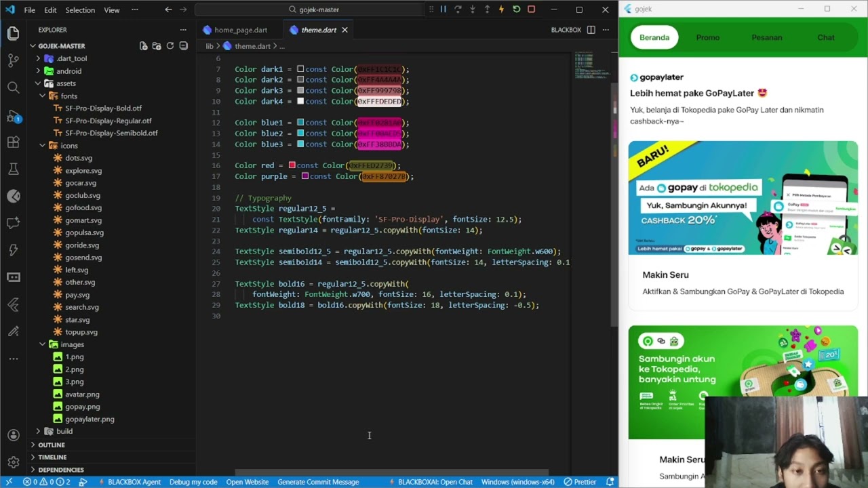The width and height of the screenshot is (868, 488).
Task: Select Chat tab in the gojek app window
Action: (x=826, y=37)
